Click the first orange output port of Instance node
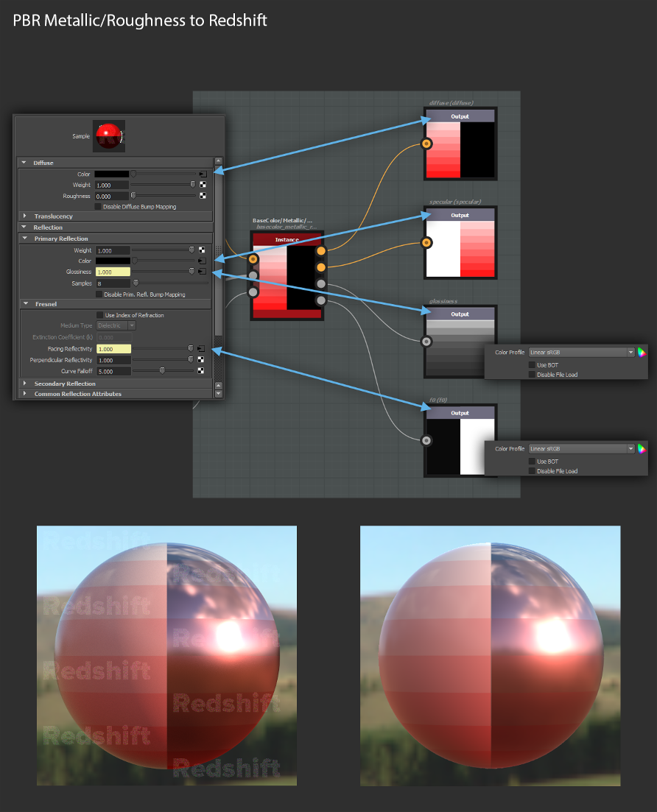 coord(321,251)
